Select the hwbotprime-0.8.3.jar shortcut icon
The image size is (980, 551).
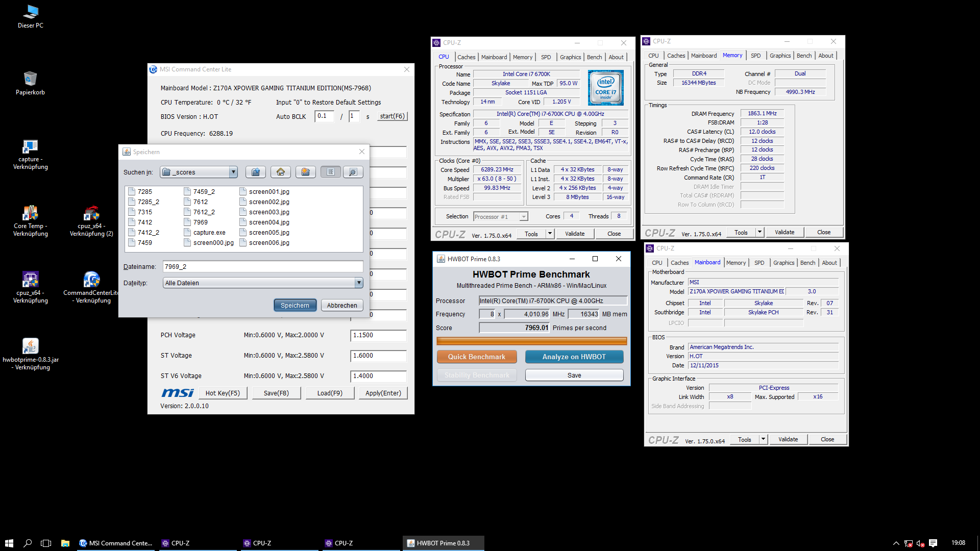point(30,354)
